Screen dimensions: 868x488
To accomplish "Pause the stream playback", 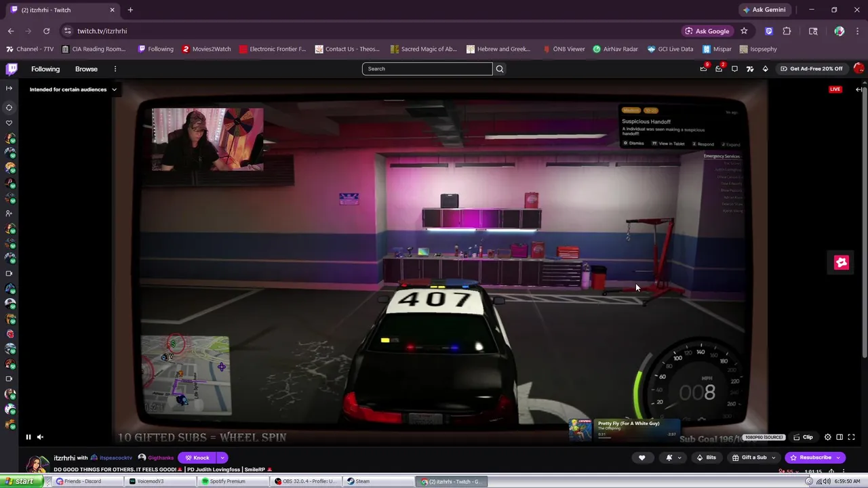I will tap(28, 437).
